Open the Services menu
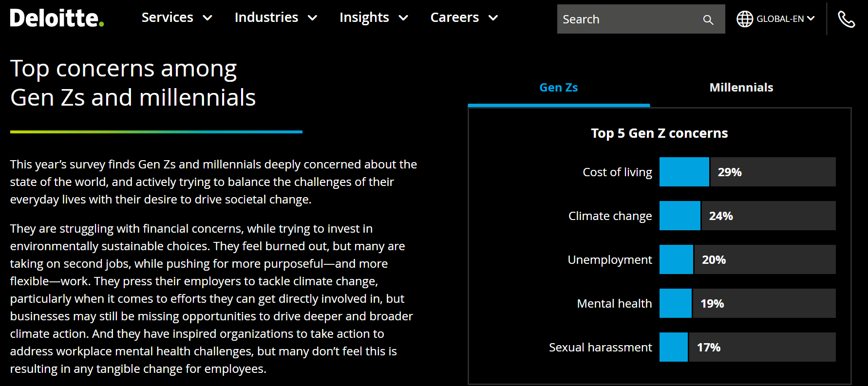This screenshot has height=386, width=868. (167, 18)
